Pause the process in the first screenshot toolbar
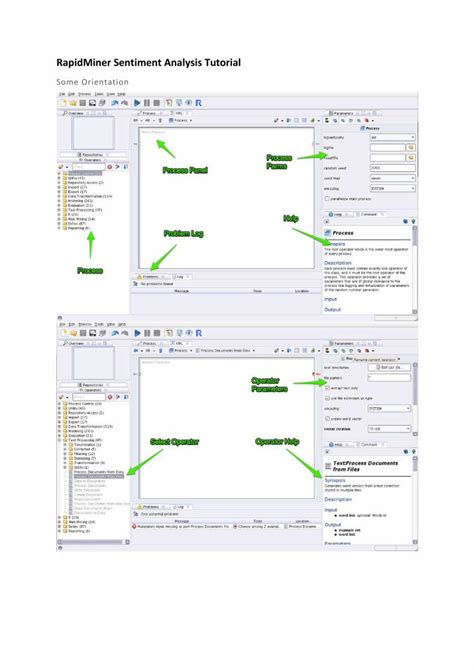Screen dimensions: 474x670 (x=147, y=103)
